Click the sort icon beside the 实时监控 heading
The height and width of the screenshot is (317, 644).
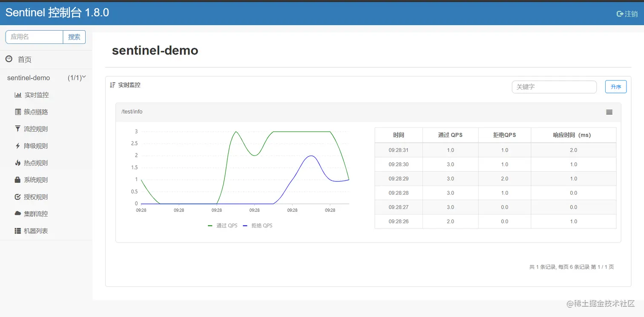click(x=112, y=85)
